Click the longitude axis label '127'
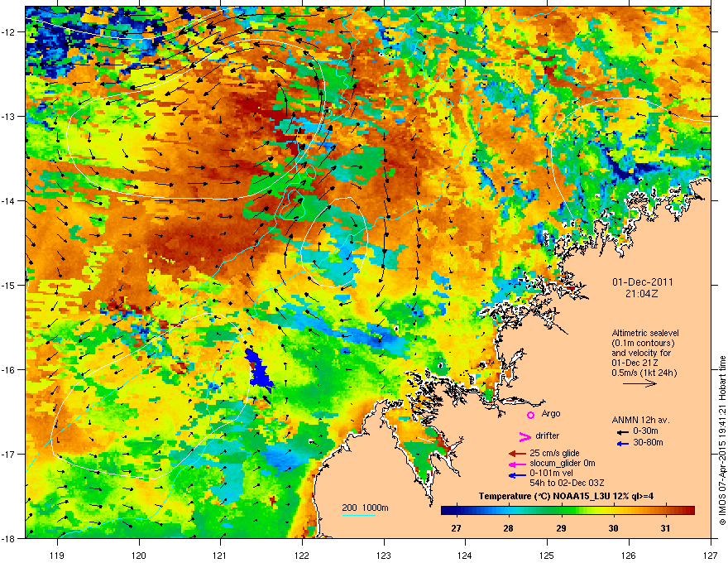728x563 pixels. point(711,555)
